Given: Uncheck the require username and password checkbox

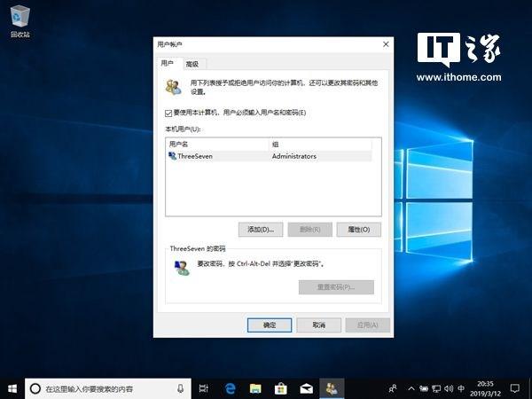Looking at the screenshot, I should (168, 113).
